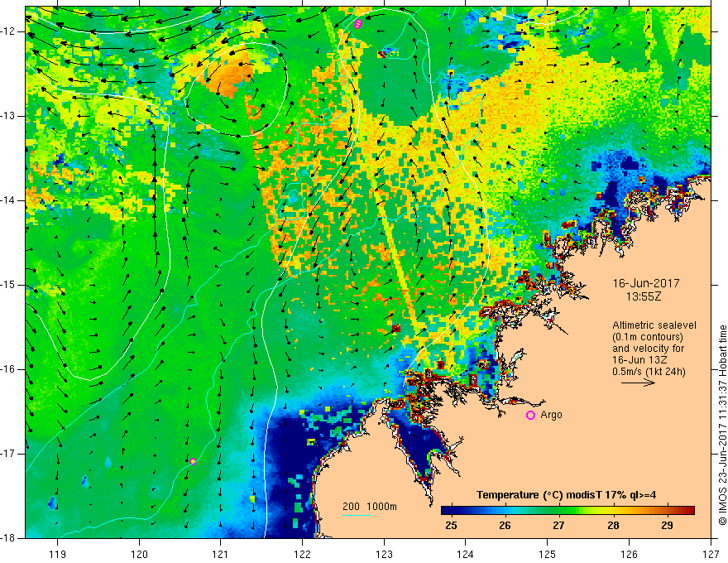The image size is (728, 563).
Task: Click the longitude axis label "122"
Action: pyautogui.click(x=302, y=554)
